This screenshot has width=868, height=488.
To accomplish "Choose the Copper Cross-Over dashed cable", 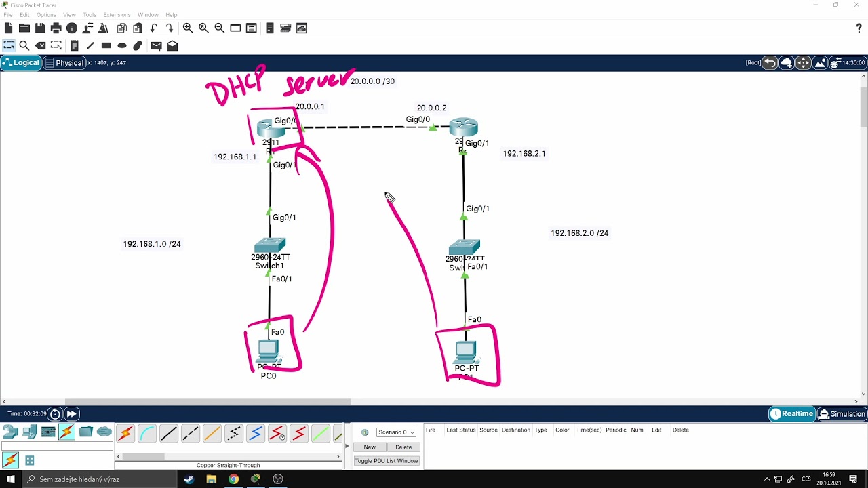I will point(191,434).
